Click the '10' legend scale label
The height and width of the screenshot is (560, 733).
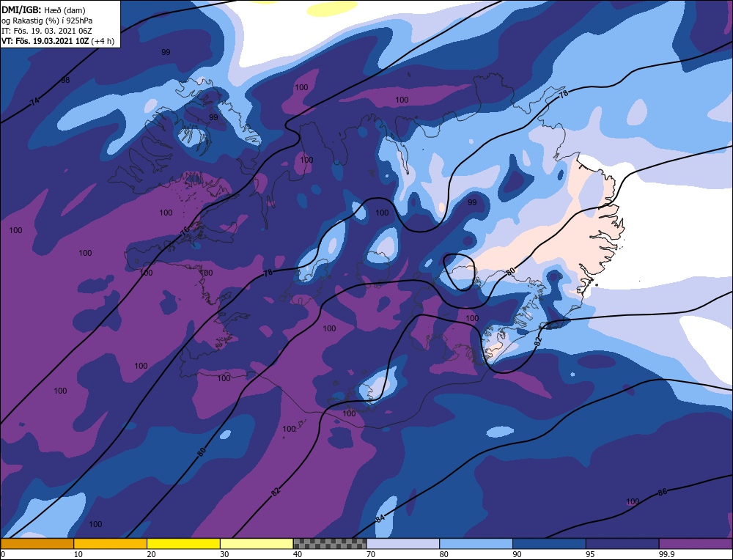tap(78, 554)
